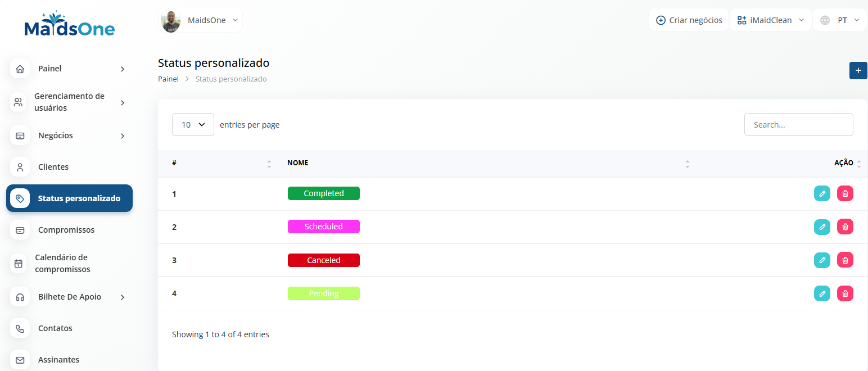Image resolution: width=868 pixels, height=371 pixels.
Task: Click the edit pencil icon for Completed status
Action: pos(822,193)
